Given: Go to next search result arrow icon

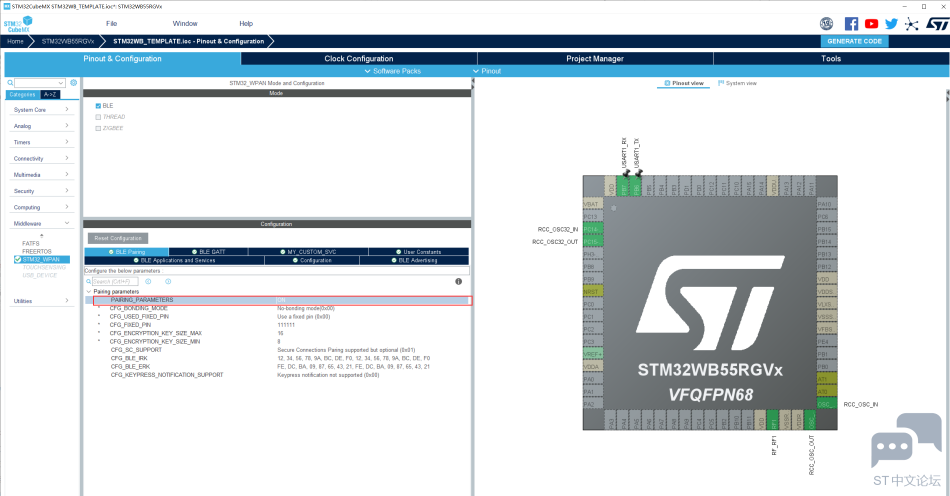Looking at the screenshot, I should pyautogui.click(x=168, y=282).
